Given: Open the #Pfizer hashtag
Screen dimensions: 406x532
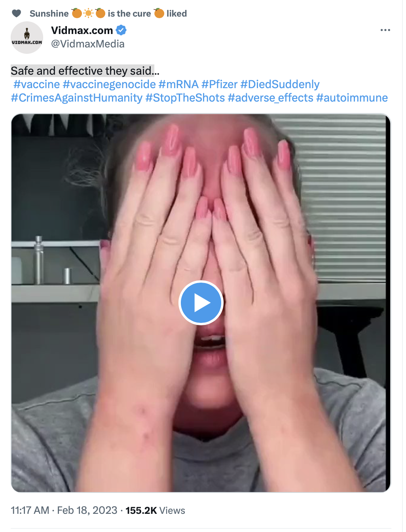Looking at the screenshot, I should point(220,84).
